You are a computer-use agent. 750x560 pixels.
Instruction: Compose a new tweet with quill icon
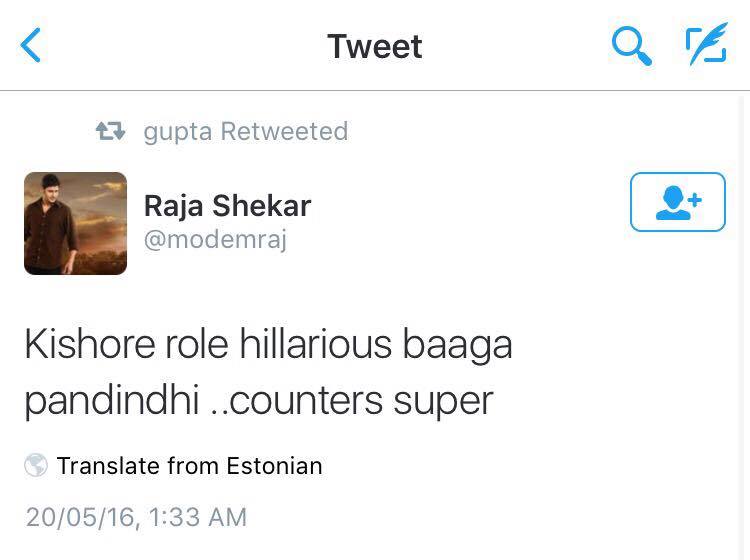coord(706,46)
